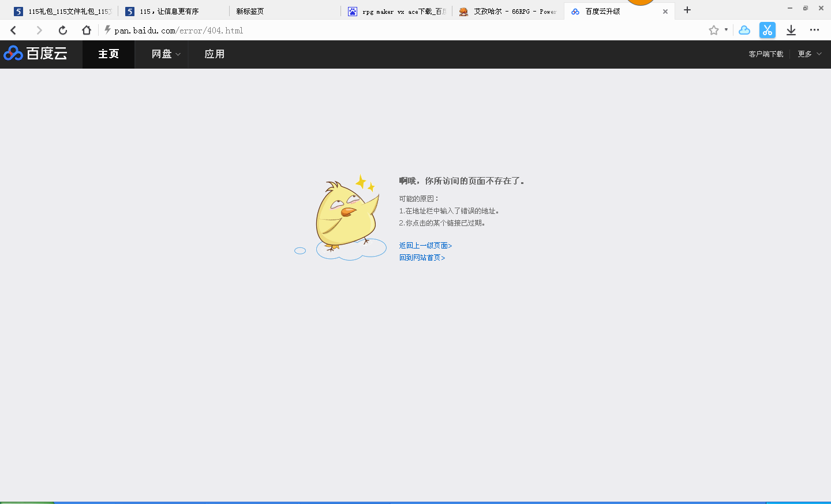Bookmark this page with the star icon
This screenshot has width=831, height=504.
[x=714, y=30]
